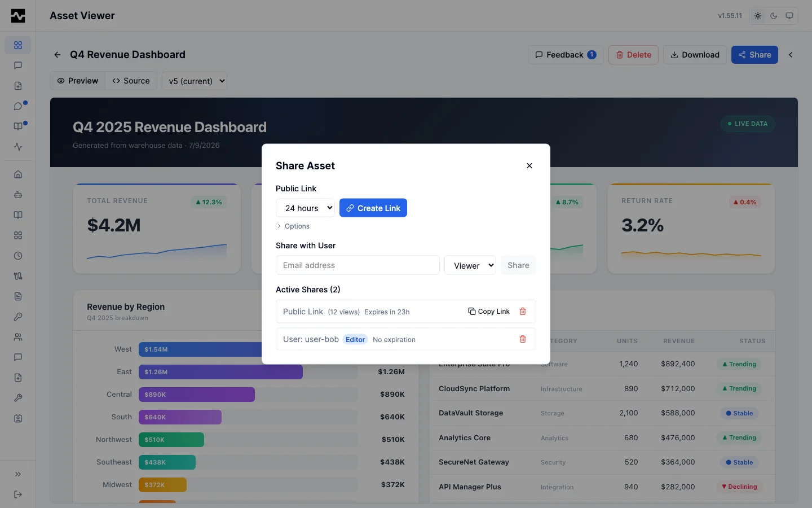Open the round chat bubble with blue dot

pos(18,106)
